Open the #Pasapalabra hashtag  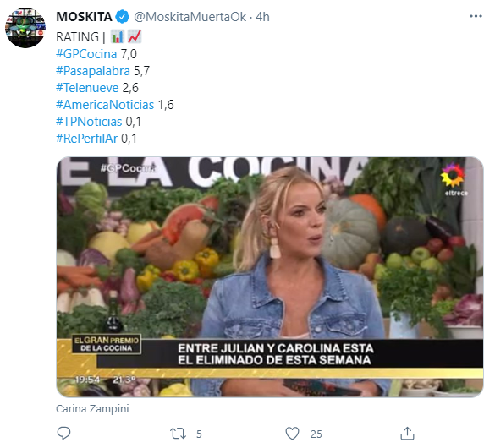(93, 71)
